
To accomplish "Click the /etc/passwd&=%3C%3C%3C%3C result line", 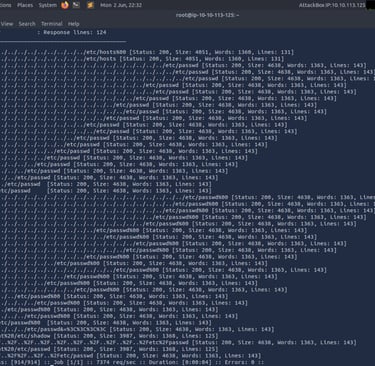I will pyautogui.click(x=137, y=329).
